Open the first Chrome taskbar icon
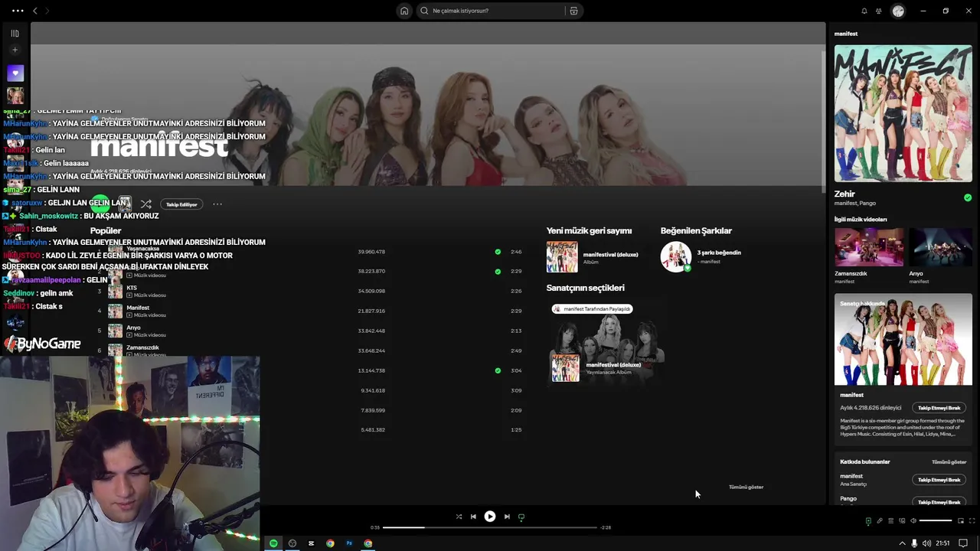980x551 pixels. coord(330,543)
